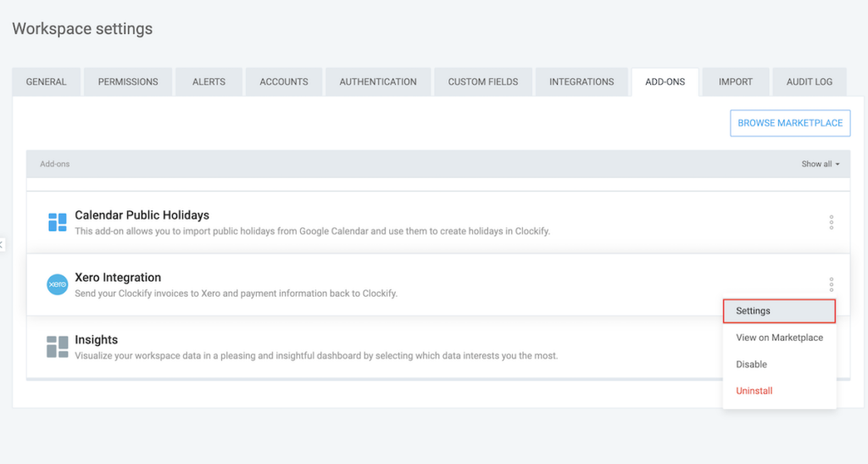The height and width of the screenshot is (464, 868).
Task: Go to the Alerts tab
Action: pos(209,82)
